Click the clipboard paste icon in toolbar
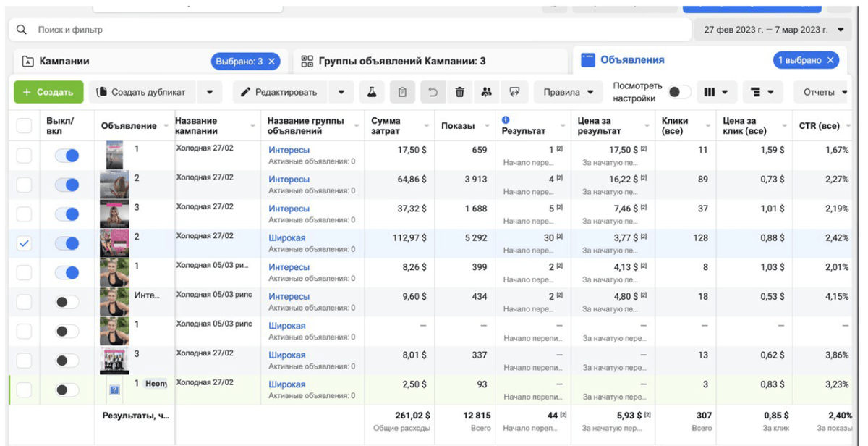Viewport: 868px width, 446px height. pyautogui.click(x=403, y=92)
